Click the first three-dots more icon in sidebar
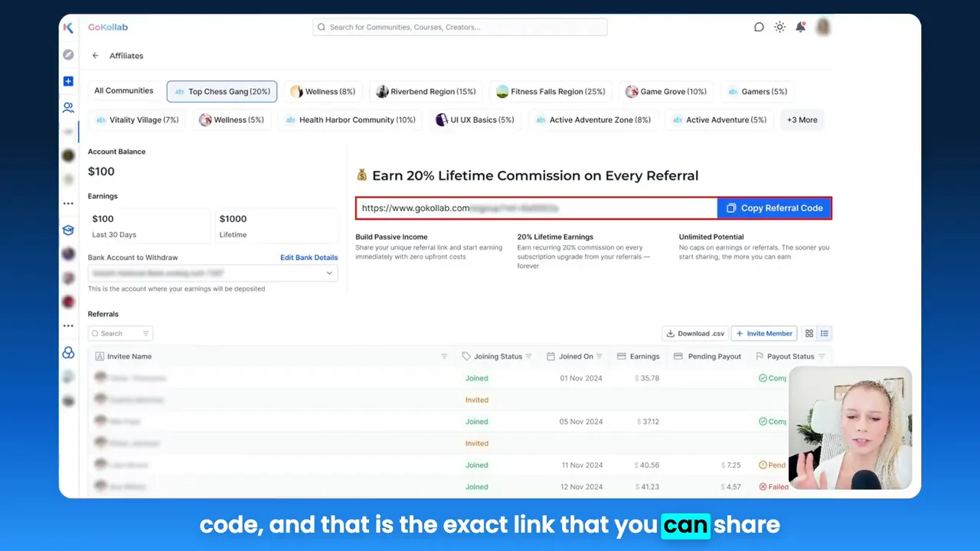 click(x=68, y=204)
